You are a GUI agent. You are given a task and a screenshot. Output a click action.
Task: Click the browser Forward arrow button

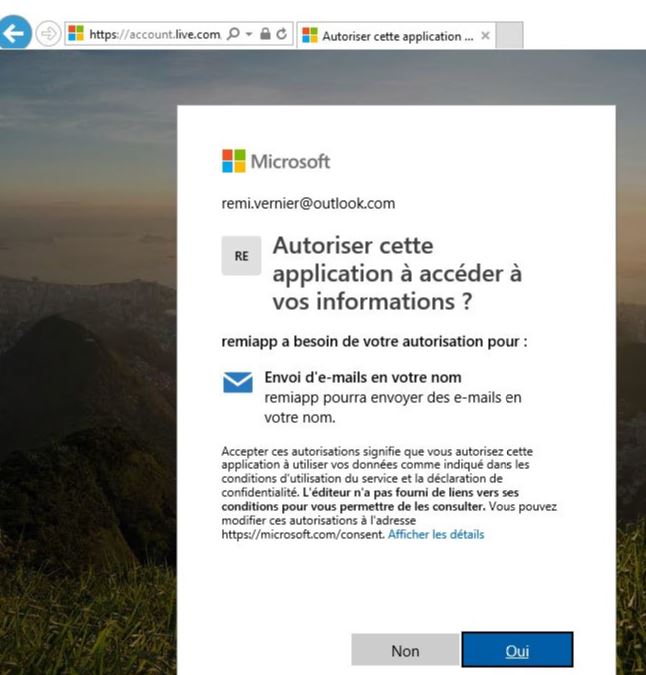[x=48, y=33]
